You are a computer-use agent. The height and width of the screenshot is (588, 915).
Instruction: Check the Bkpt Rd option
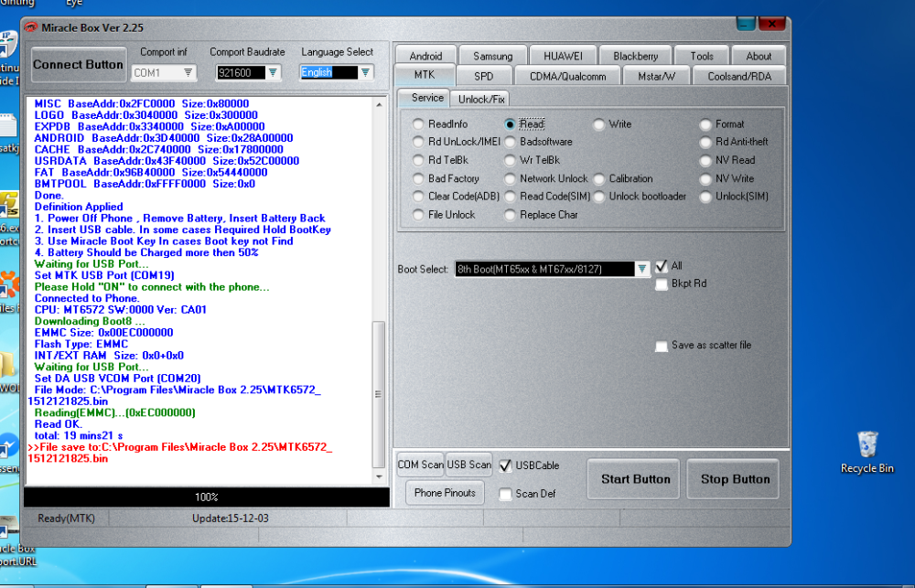pyautogui.click(x=662, y=283)
